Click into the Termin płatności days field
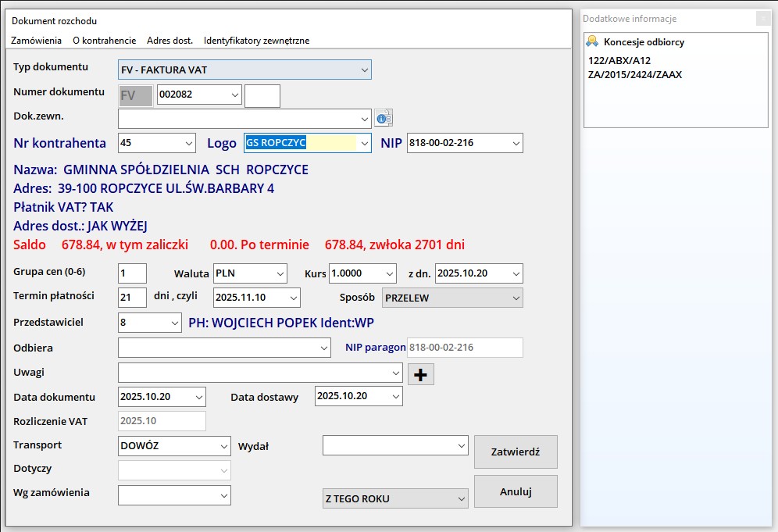 [132, 298]
